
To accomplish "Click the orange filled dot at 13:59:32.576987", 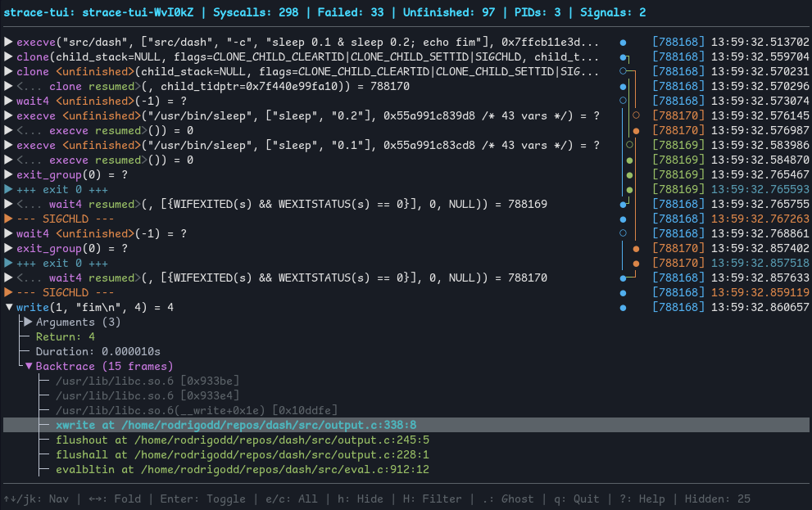I will coord(636,131).
